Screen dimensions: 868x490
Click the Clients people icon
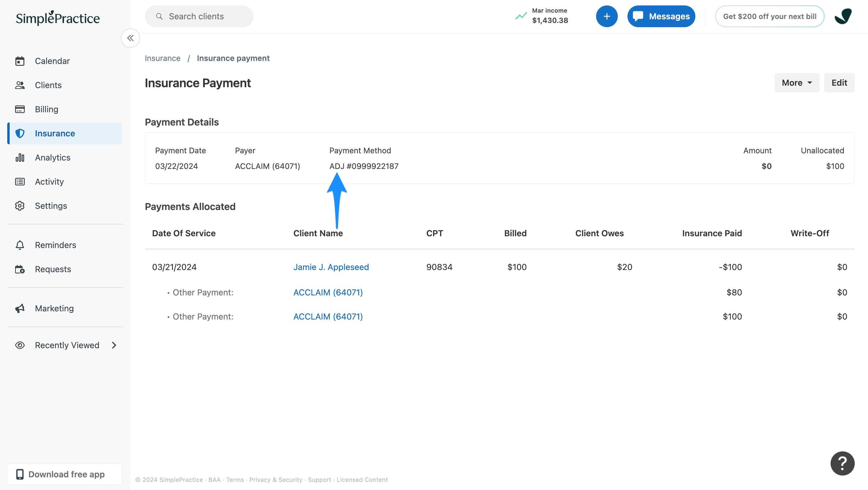click(20, 85)
